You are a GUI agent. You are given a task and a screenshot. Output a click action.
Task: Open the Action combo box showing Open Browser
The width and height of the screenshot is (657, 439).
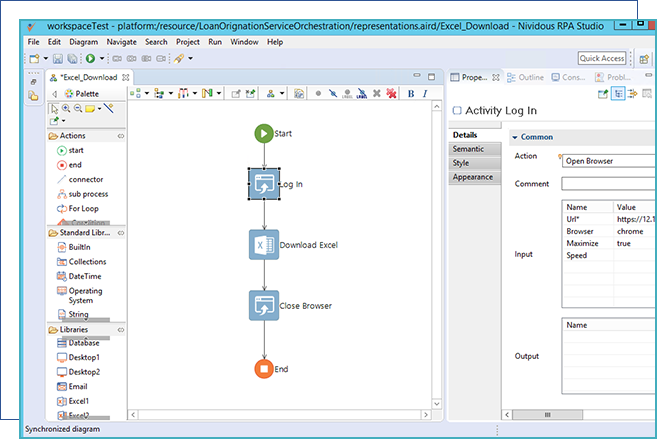609,161
